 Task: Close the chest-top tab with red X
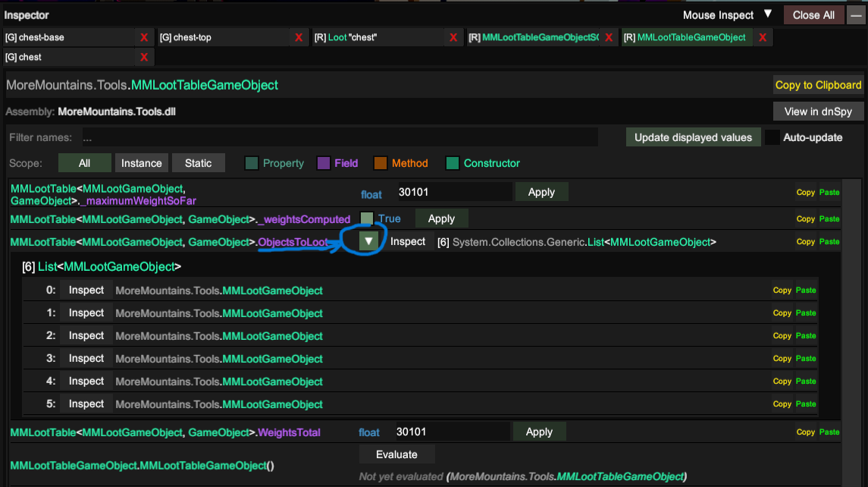point(299,38)
